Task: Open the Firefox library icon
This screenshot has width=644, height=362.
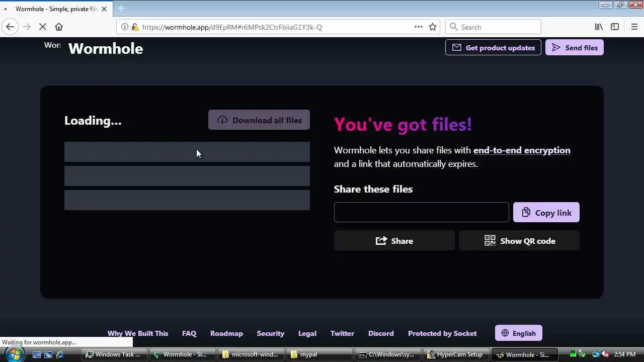Action: (599, 27)
